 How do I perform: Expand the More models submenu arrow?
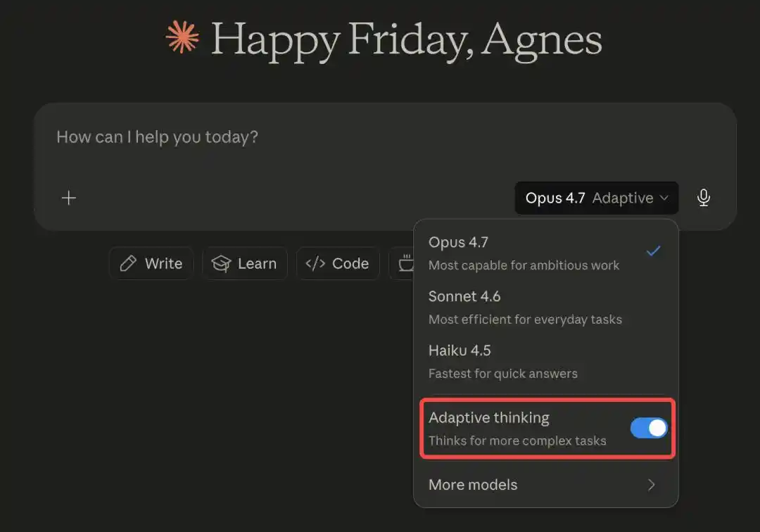(x=652, y=485)
